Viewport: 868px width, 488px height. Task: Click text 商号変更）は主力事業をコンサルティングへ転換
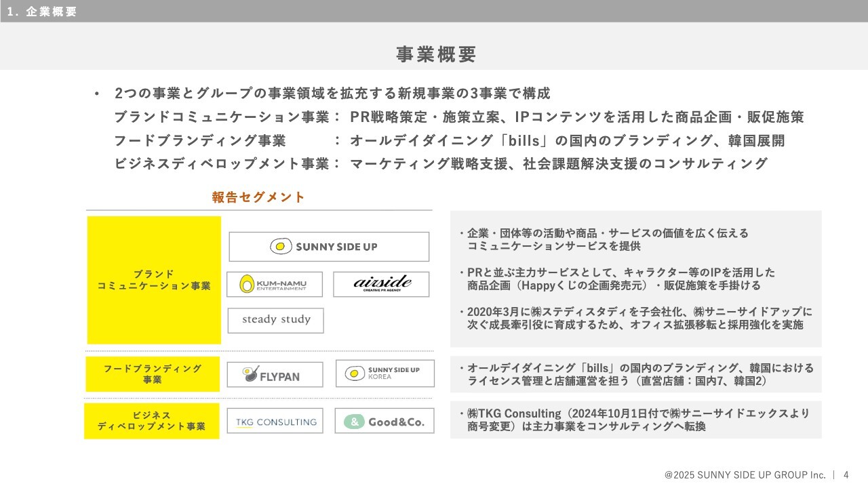pyautogui.click(x=587, y=426)
